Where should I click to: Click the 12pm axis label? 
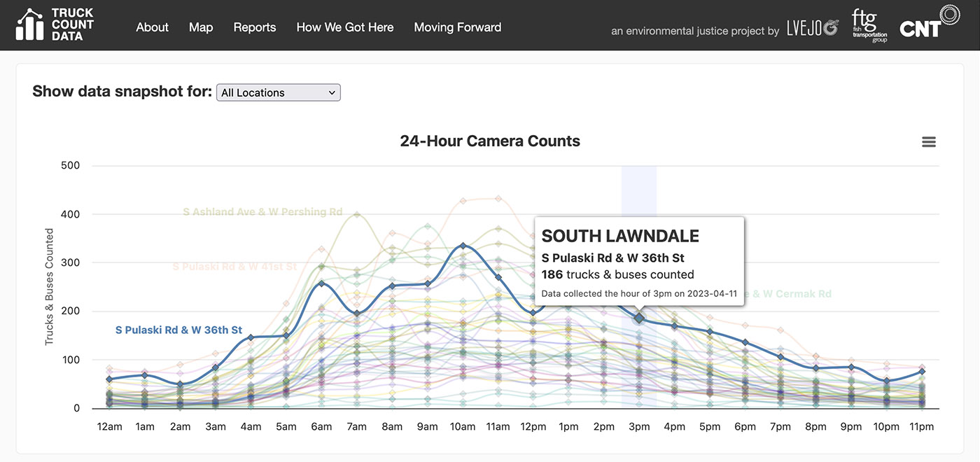533,426
